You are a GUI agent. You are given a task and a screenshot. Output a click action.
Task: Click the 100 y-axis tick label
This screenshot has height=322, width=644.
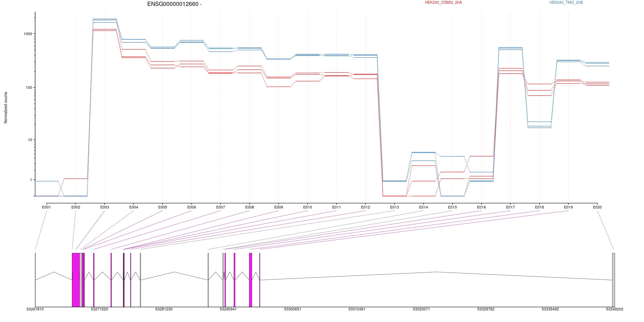coord(29,88)
